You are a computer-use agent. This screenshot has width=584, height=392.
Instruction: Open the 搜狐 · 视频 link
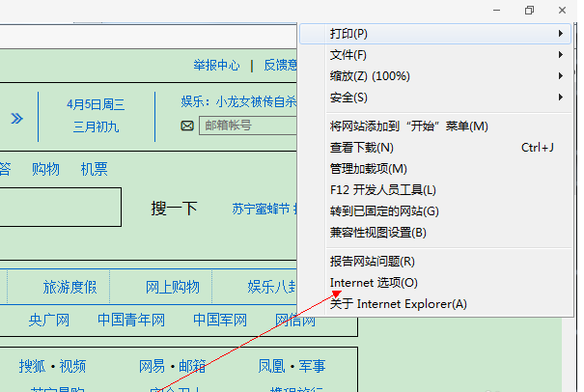[x=52, y=366]
